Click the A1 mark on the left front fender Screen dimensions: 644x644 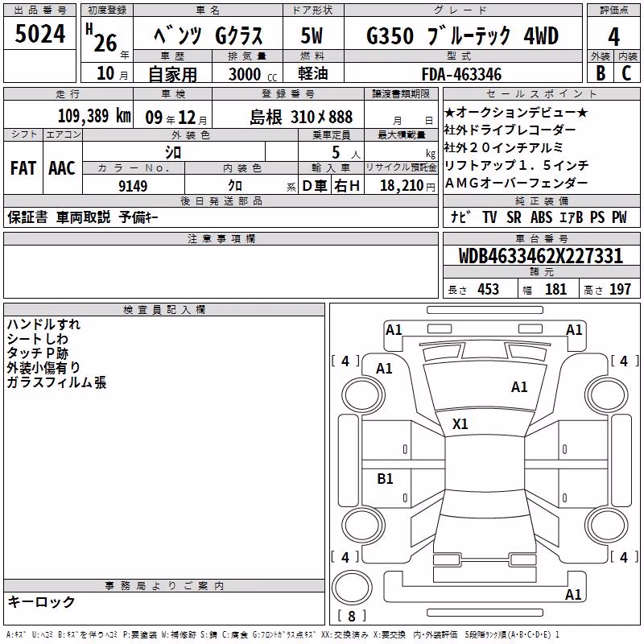(384, 369)
